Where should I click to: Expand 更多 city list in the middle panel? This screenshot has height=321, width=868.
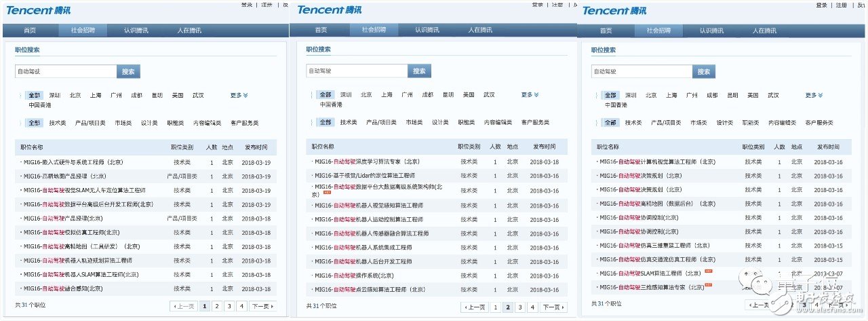click(531, 95)
